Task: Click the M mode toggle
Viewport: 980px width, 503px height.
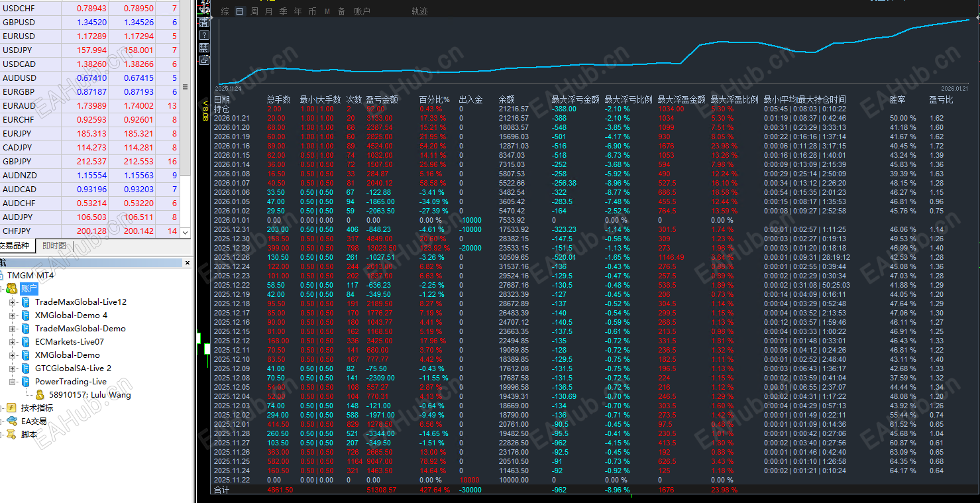Action: pyautogui.click(x=326, y=11)
